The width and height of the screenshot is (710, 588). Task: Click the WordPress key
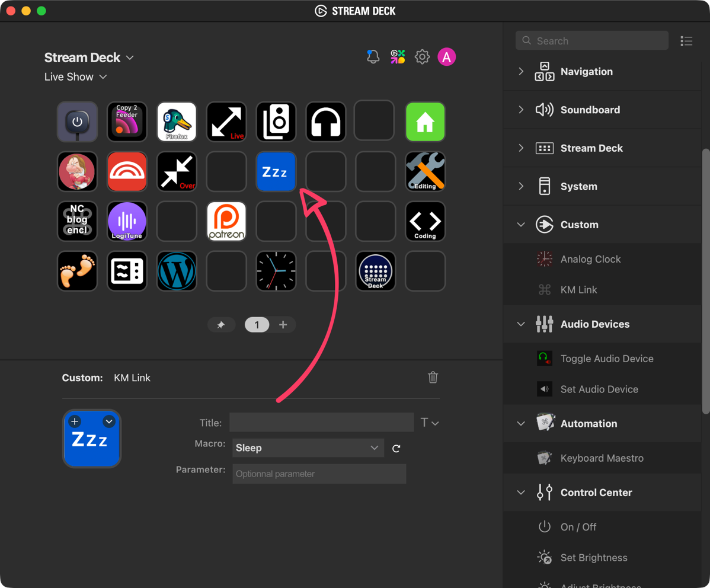pyautogui.click(x=176, y=271)
